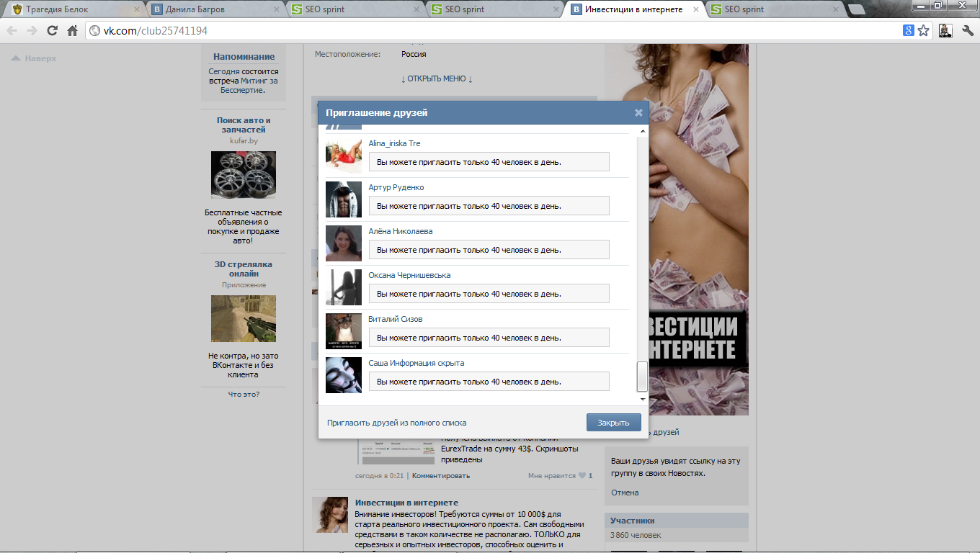Close the invite friends dialog with X
The image size is (980, 553).
point(638,113)
